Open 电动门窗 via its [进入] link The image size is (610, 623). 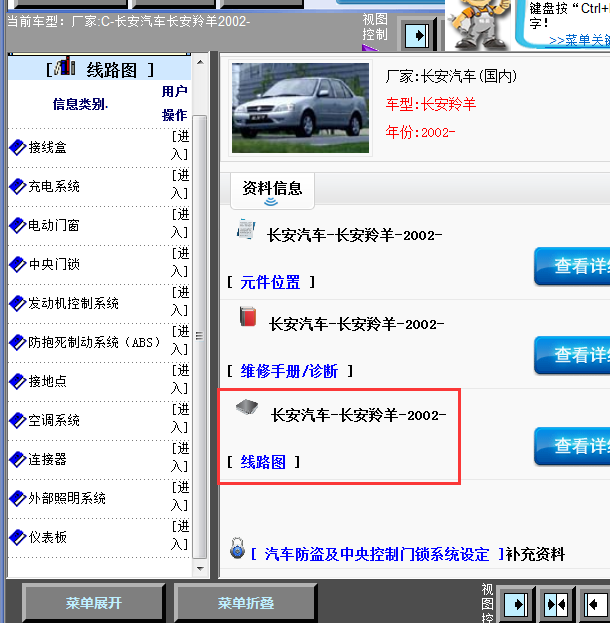click(180, 223)
